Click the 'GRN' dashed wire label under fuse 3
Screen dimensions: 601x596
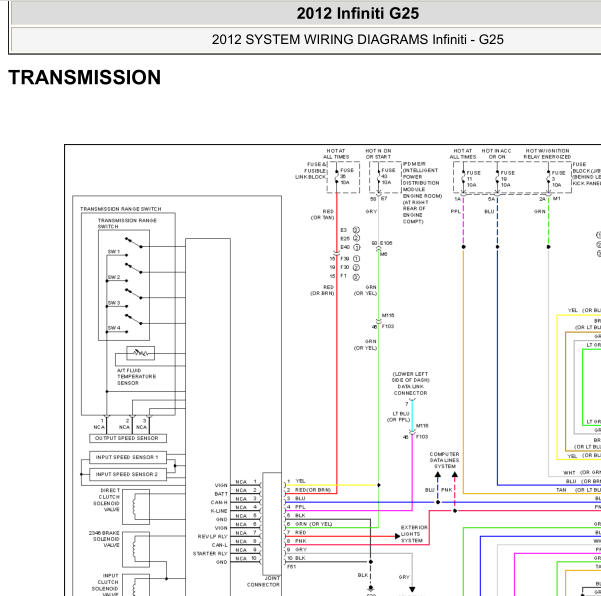pyautogui.click(x=540, y=211)
